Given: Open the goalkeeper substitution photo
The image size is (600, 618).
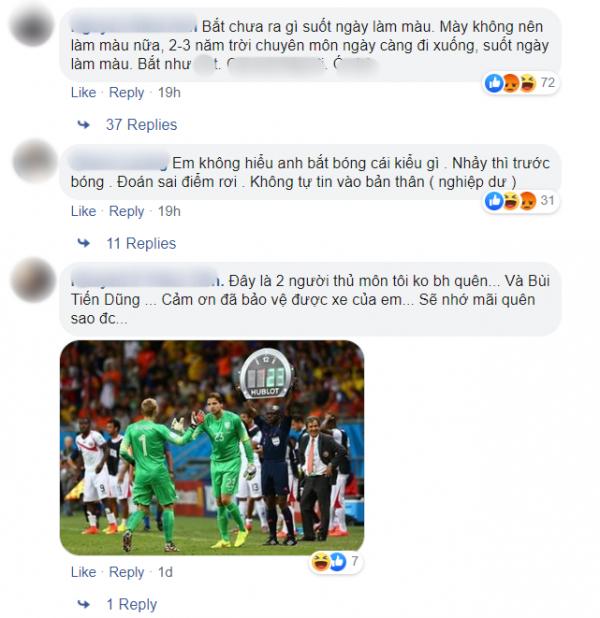Looking at the screenshot, I should [x=212, y=448].
